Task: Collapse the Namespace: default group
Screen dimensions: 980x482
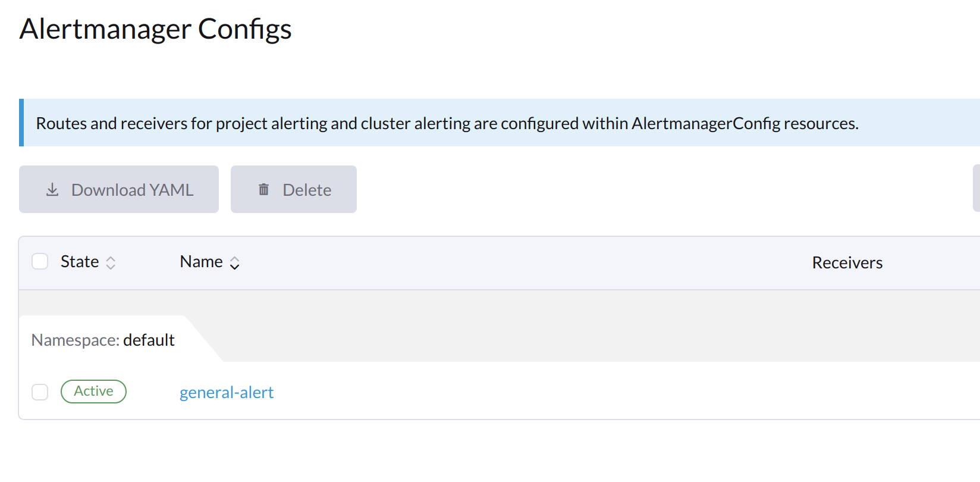Action: [102, 340]
